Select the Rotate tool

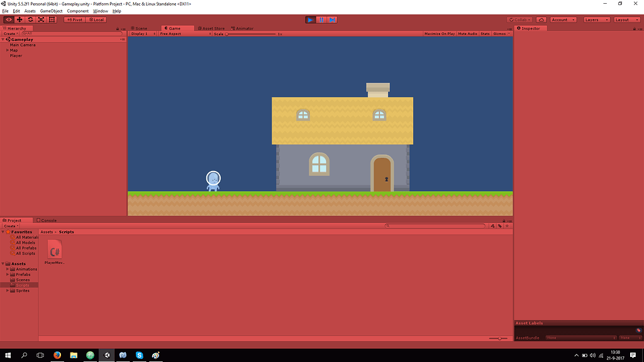[30, 19]
